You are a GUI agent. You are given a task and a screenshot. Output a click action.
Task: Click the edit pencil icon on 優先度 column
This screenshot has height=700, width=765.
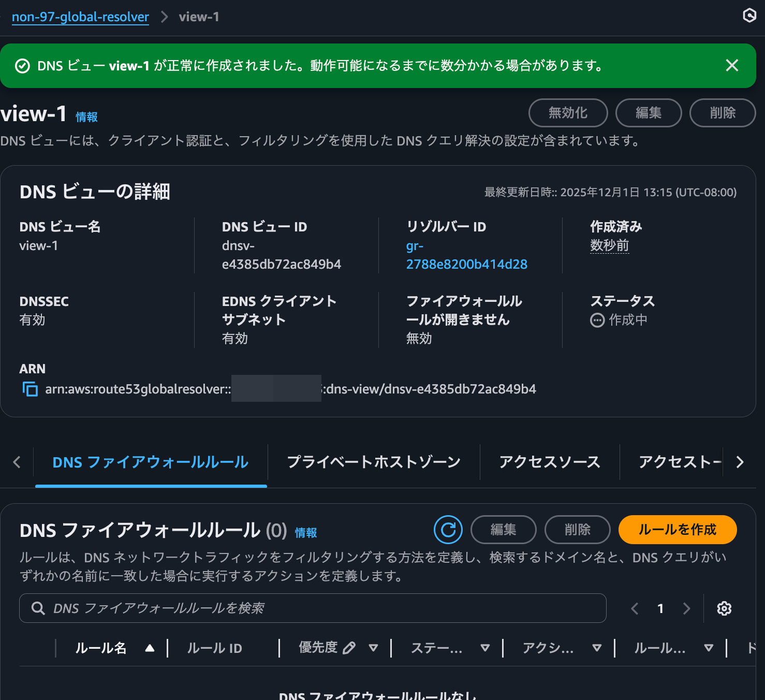click(349, 648)
